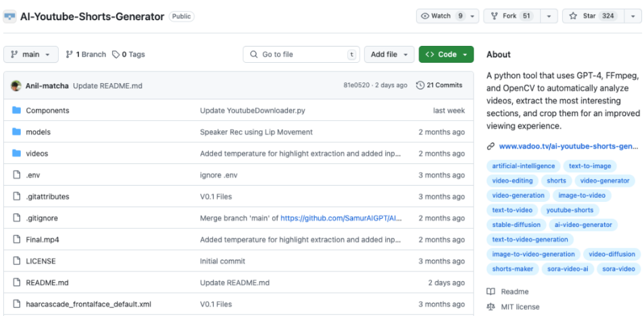The width and height of the screenshot is (644, 316).
Task: Click the models folder icon
Action: pos(16,132)
